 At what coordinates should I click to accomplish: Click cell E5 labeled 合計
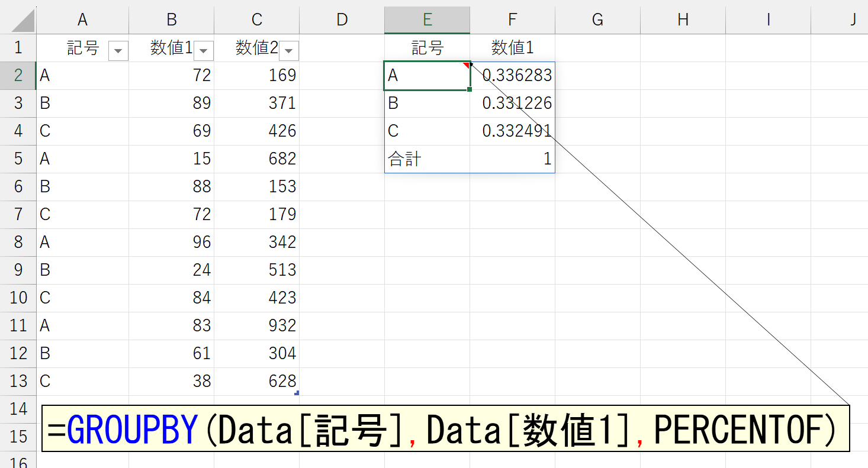click(x=427, y=159)
